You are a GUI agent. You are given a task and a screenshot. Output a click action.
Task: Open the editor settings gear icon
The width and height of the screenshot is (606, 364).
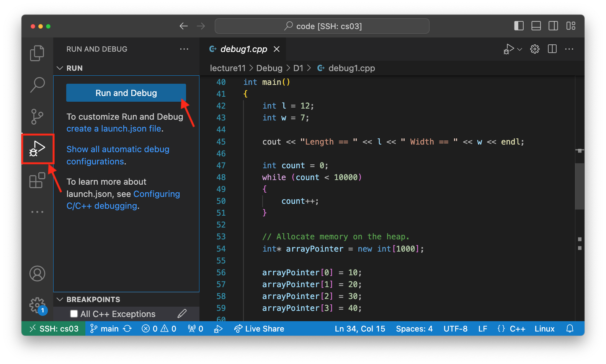[x=535, y=49]
